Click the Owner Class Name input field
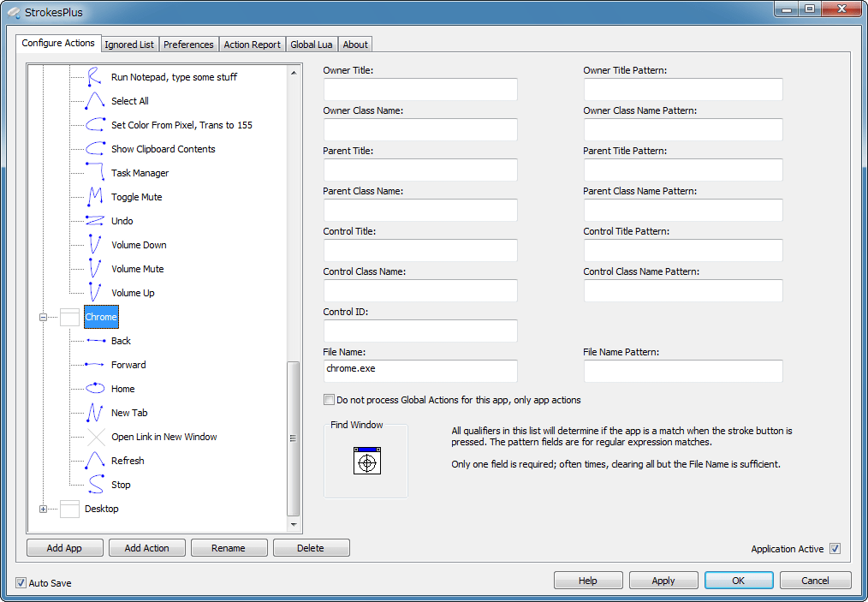 tap(420, 129)
